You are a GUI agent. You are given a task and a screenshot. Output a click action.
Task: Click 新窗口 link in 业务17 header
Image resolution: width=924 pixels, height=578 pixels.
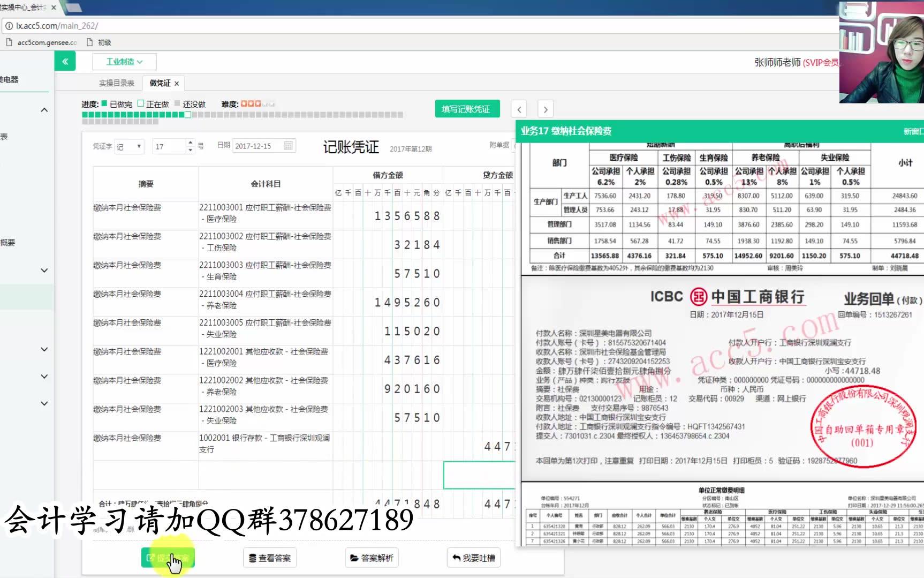click(x=913, y=131)
